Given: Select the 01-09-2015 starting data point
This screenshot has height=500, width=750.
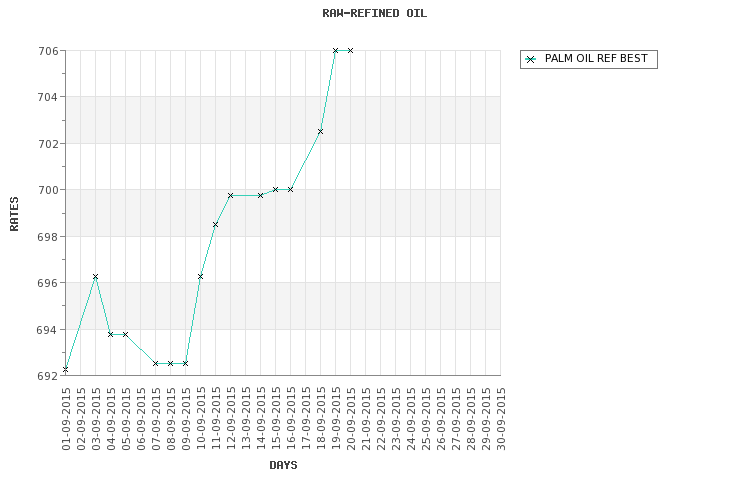Looking at the screenshot, I should (66, 369).
